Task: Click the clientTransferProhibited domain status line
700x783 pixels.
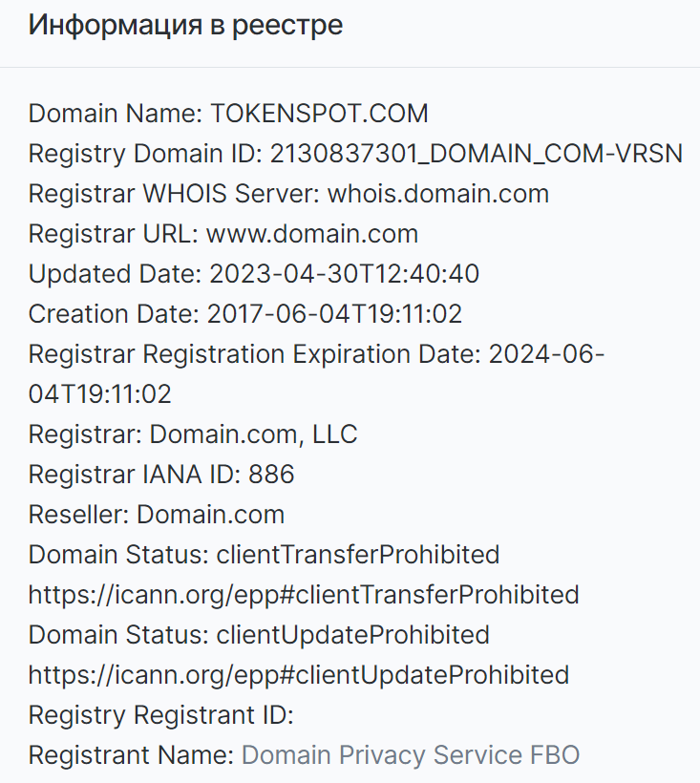Action: point(264,555)
